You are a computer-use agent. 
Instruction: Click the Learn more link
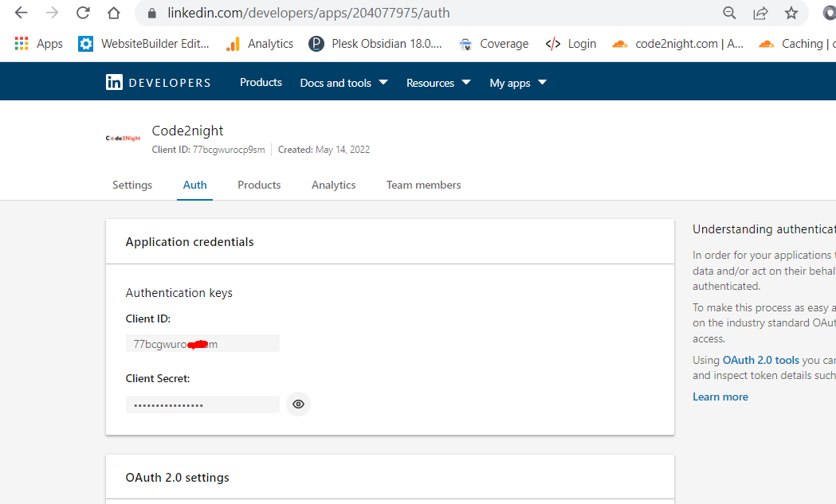point(720,397)
